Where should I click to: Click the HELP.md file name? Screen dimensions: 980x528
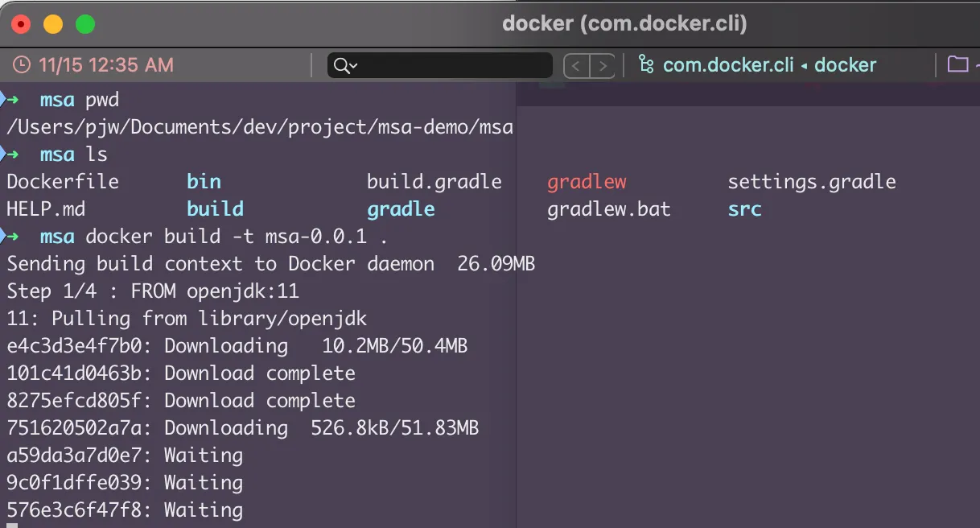pos(46,209)
